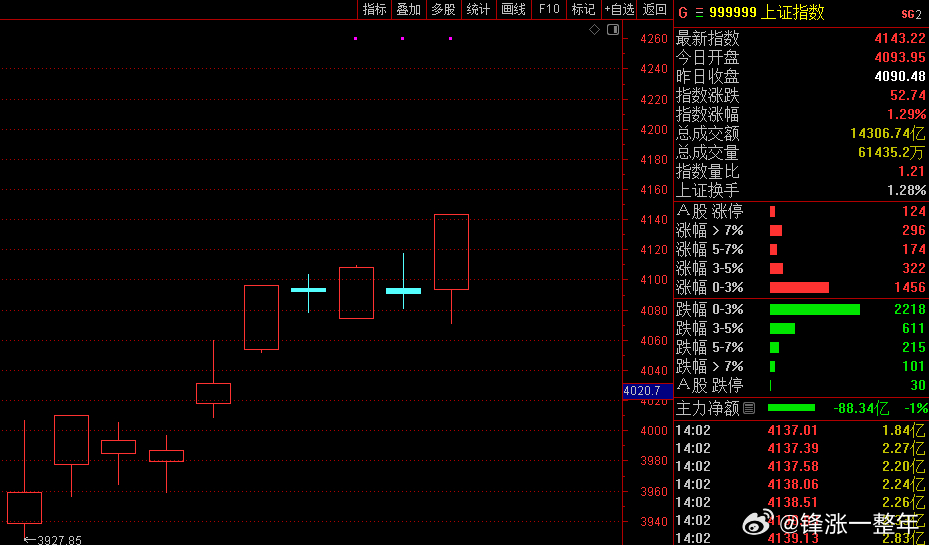
Task: Add stock via +自选 button
Action: [x=619, y=9]
